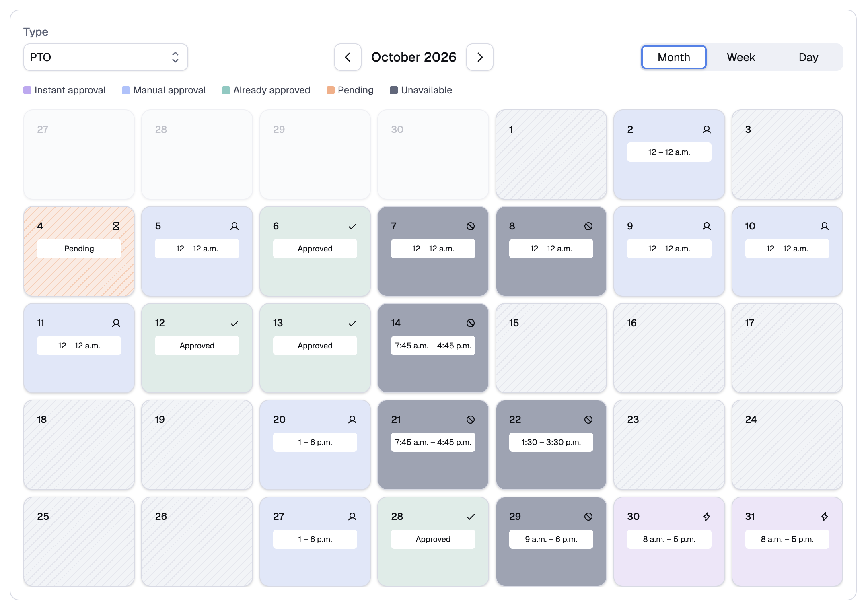Click lightning bolt icon on day 31
The height and width of the screenshot is (610, 868).
tap(825, 517)
